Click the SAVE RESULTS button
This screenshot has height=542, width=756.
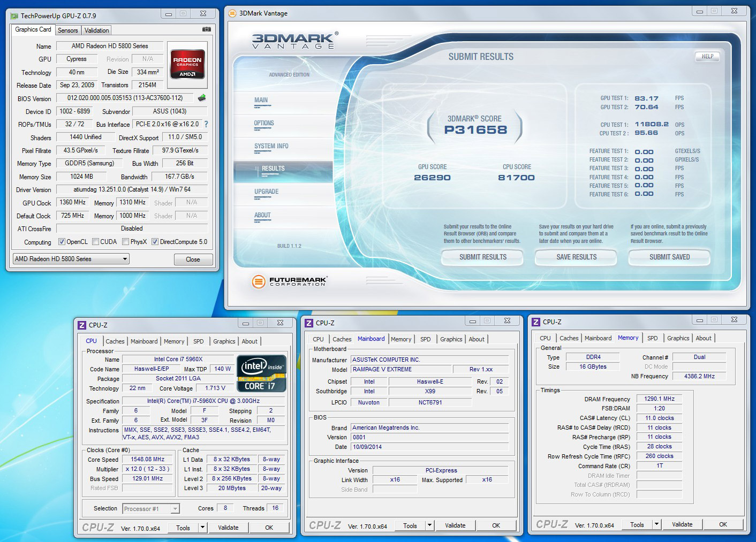pos(576,257)
